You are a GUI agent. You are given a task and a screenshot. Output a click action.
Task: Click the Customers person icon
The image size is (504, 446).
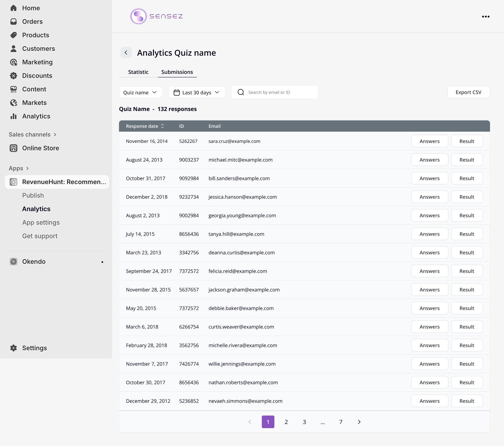[x=14, y=49]
